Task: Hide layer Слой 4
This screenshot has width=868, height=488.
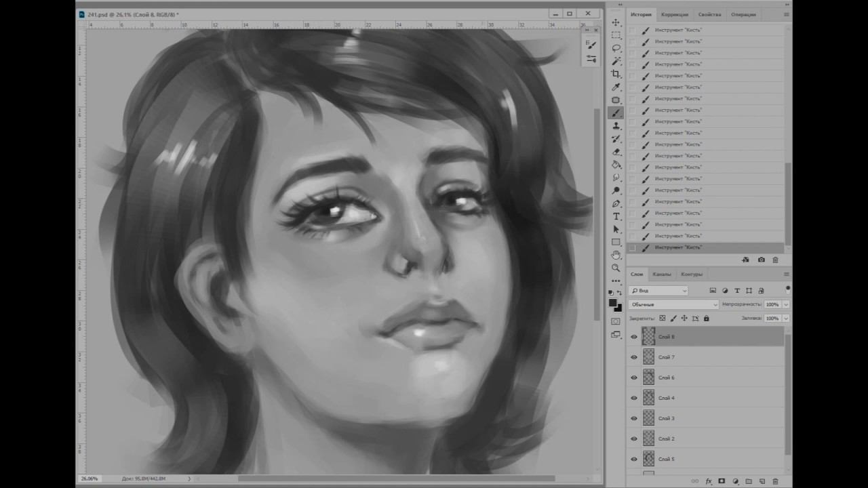Action: [x=634, y=398]
